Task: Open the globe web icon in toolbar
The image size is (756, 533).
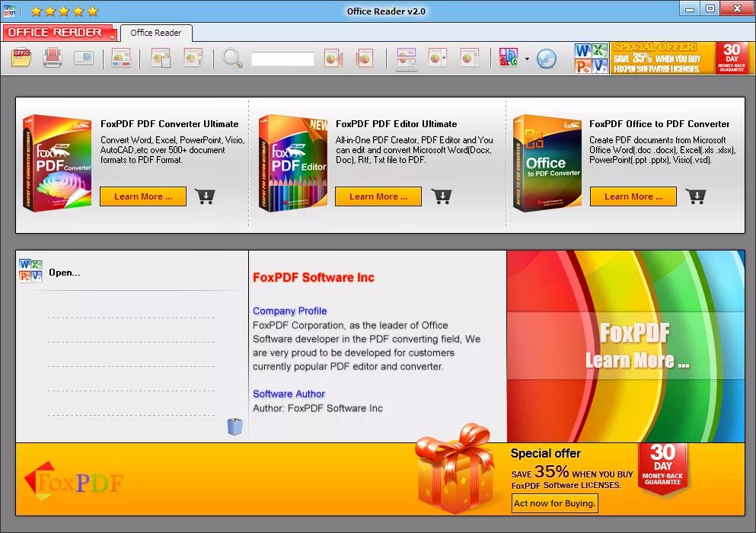Action: pos(547,59)
